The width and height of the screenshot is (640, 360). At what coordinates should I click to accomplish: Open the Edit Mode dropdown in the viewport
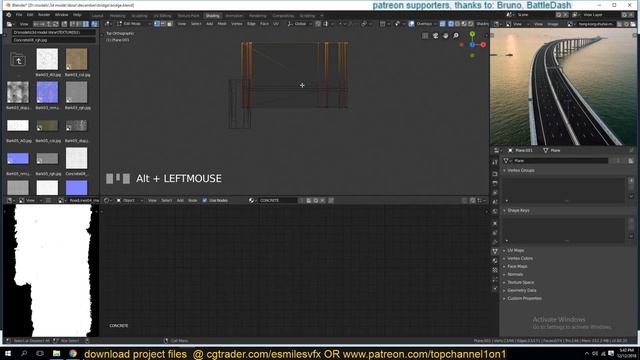133,24
